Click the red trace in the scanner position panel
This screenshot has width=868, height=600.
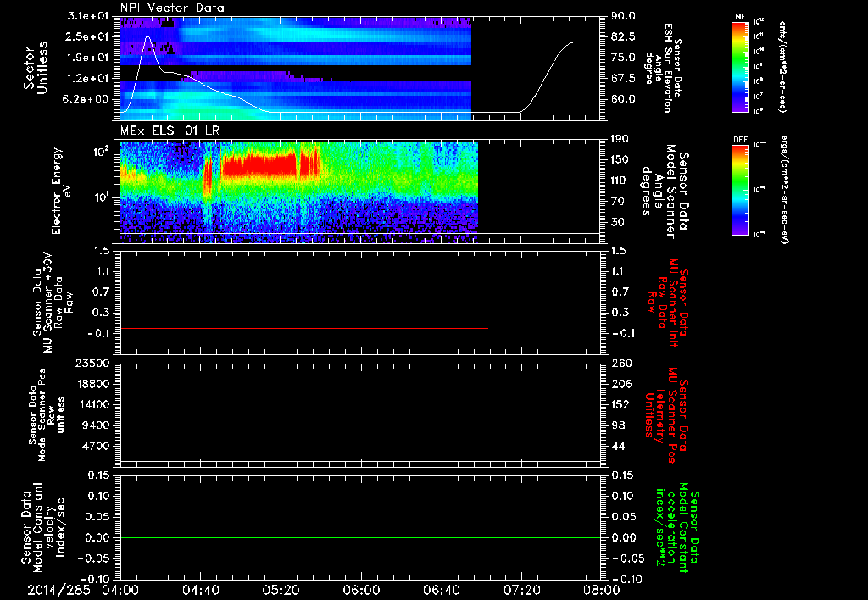304,431
